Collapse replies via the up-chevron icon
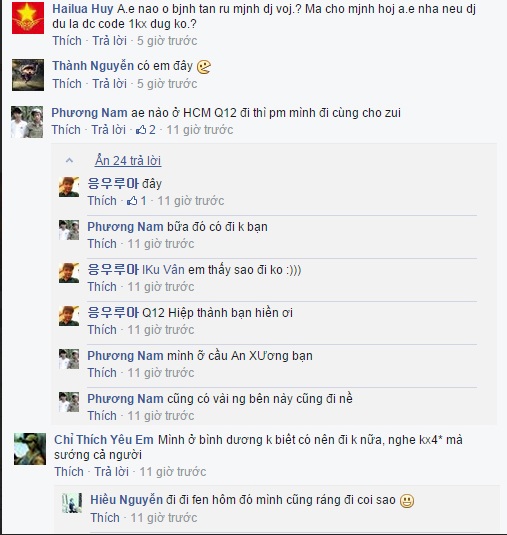The height and width of the screenshot is (535, 507). [69, 160]
